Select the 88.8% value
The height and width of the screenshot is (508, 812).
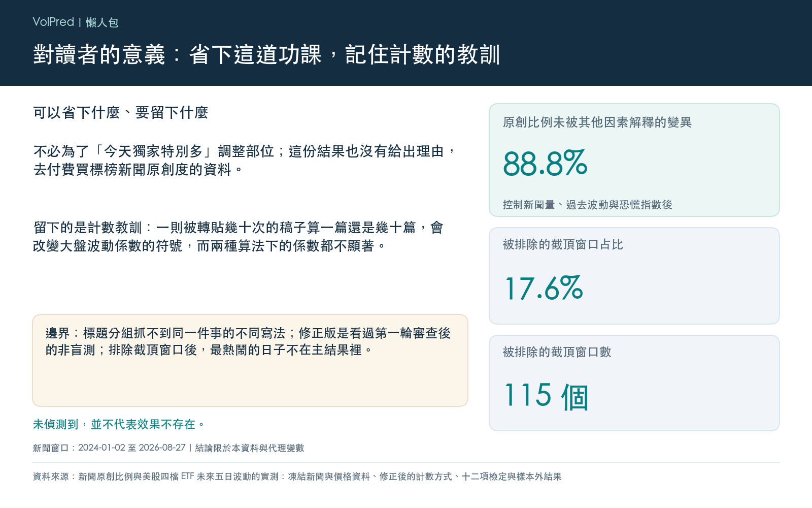(545, 164)
